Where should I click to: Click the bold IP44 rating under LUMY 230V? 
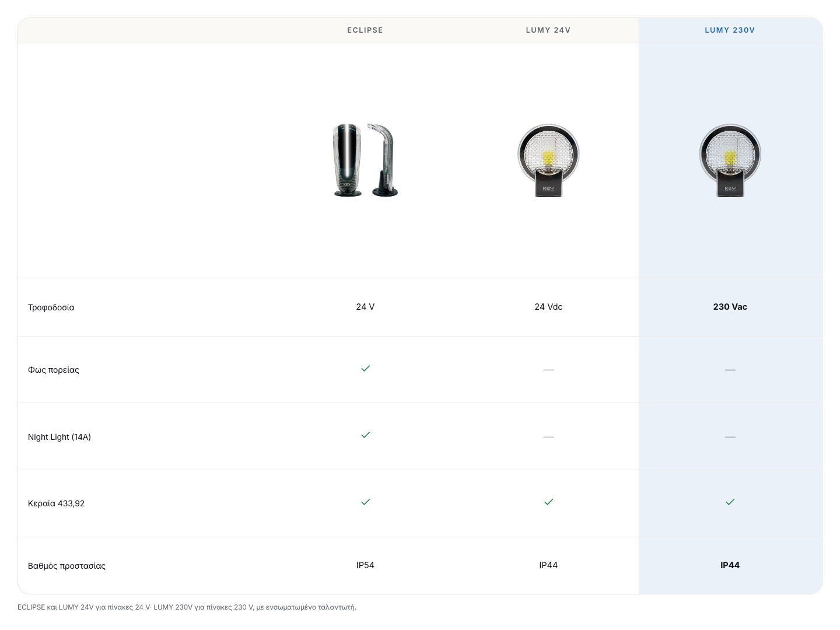pos(730,565)
